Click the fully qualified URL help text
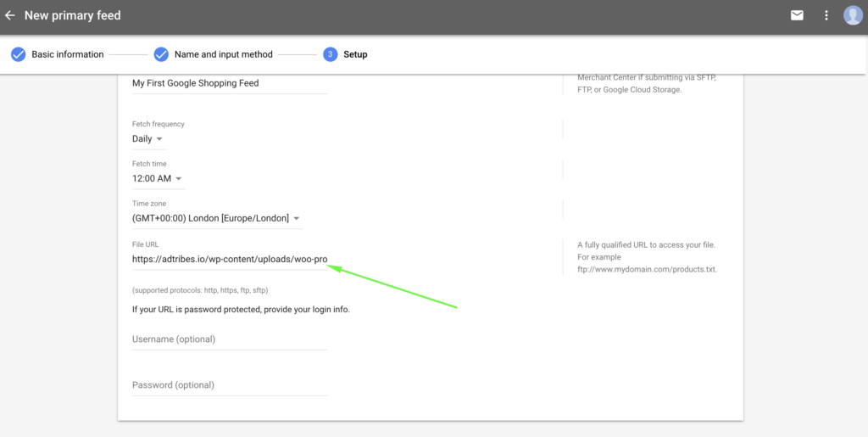 pyautogui.click(x=646, y=244)
